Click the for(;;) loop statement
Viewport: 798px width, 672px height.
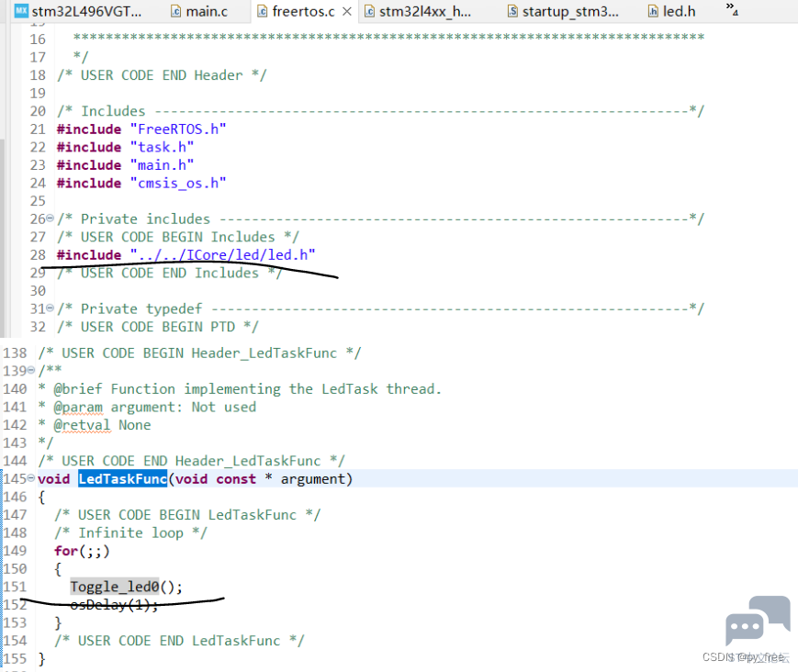click(x=82, y=551)
